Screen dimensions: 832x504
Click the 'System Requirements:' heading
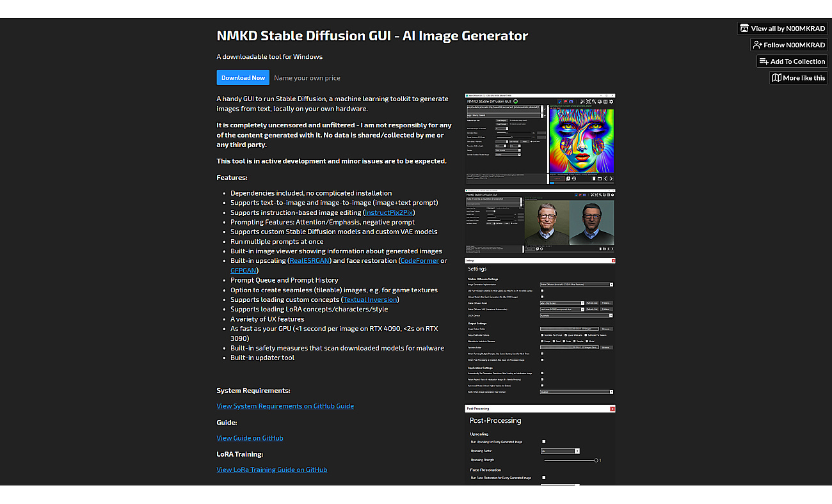click(x=253, y=390)
